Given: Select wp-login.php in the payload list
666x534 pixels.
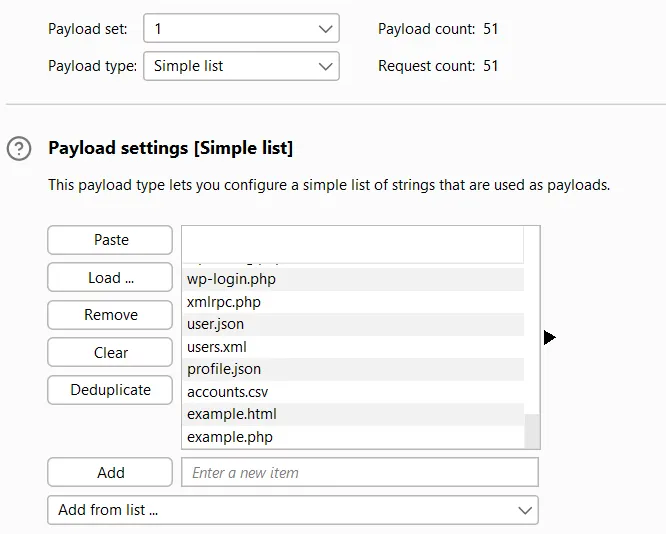Looking at the screenshot, I should (x=231, y=279).
